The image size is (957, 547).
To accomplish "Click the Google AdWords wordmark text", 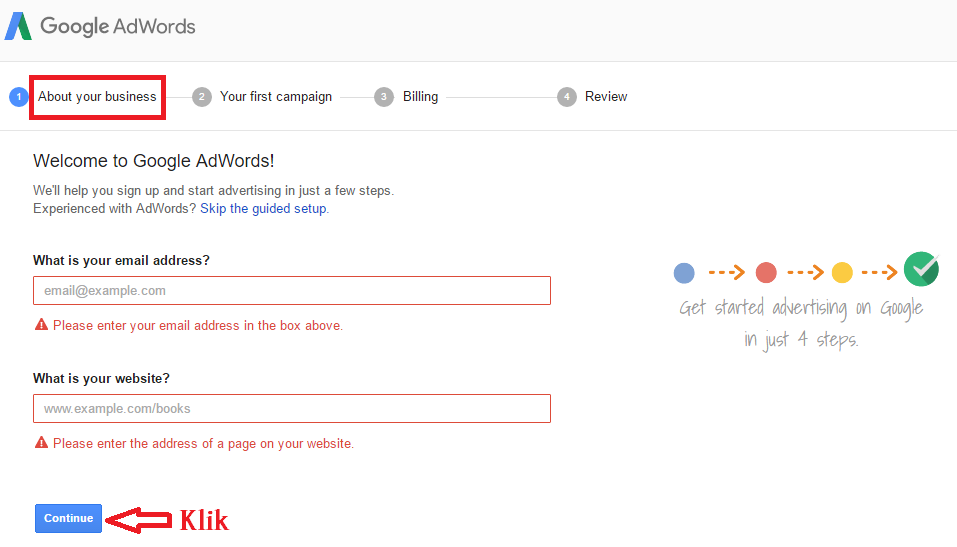I will point(118,27).
